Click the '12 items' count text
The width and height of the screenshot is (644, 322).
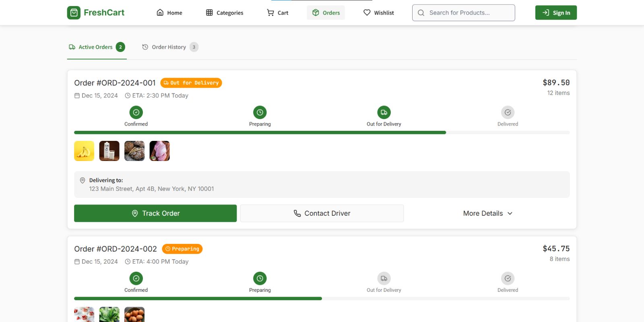[559, 93]
